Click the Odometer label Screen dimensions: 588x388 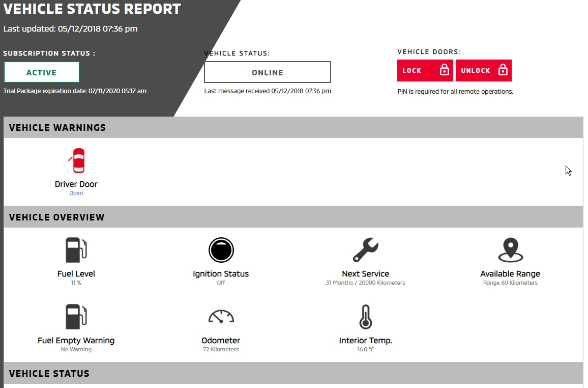[221, 341]
